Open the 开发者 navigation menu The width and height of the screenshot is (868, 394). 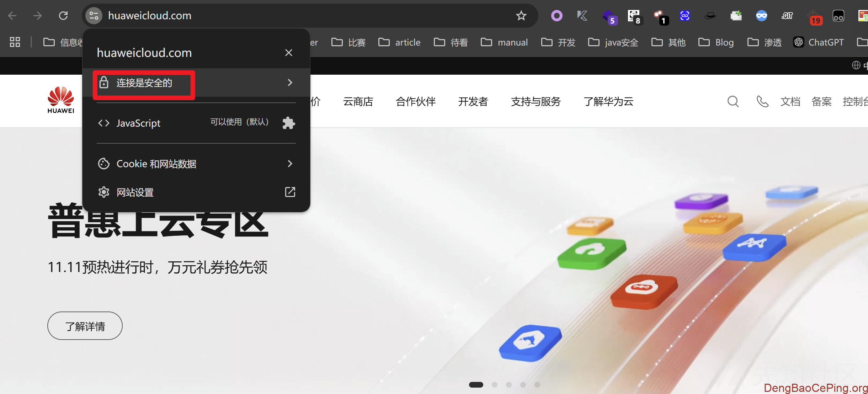click(473, 102)
